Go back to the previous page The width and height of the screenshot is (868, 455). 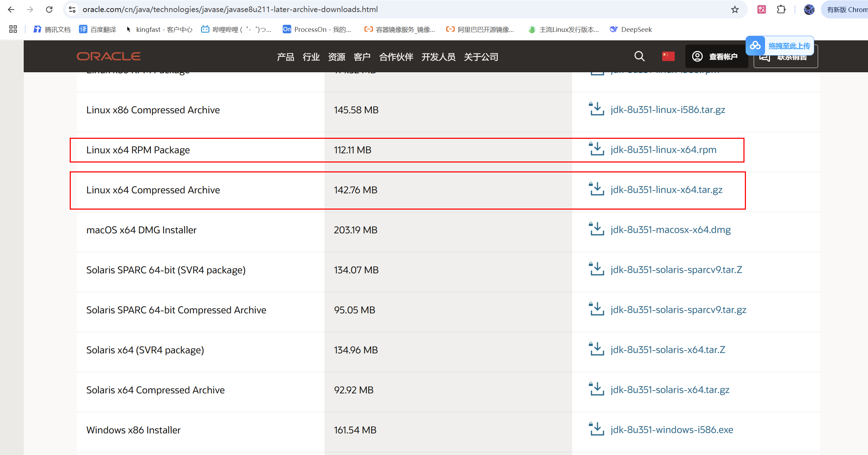pyautogui.click(x=11, y=10)
